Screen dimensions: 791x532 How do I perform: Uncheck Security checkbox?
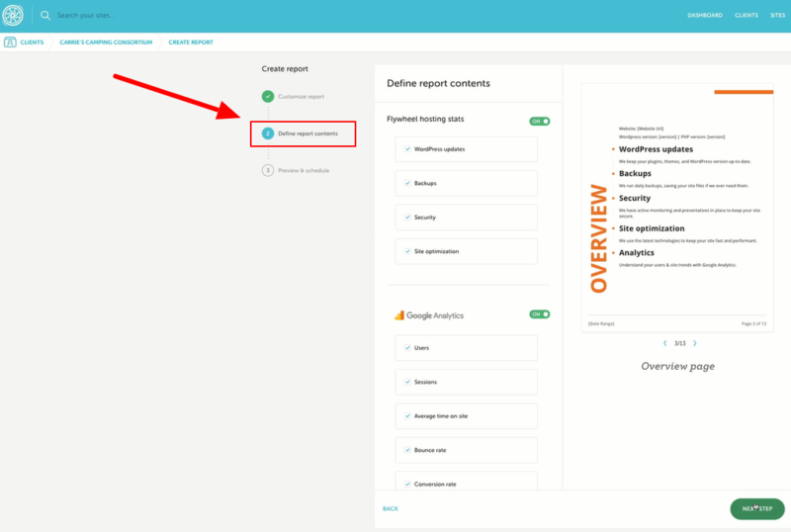(x=407, y=217)
